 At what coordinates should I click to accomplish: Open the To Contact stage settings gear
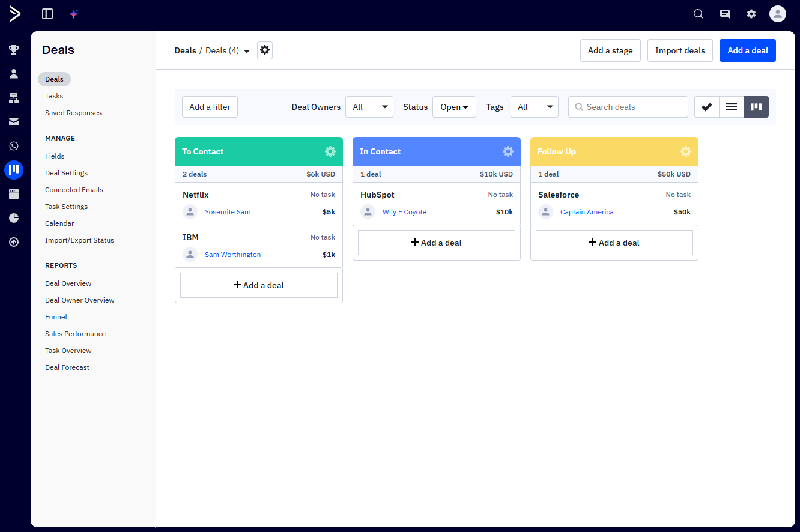(x=330, y=151)
